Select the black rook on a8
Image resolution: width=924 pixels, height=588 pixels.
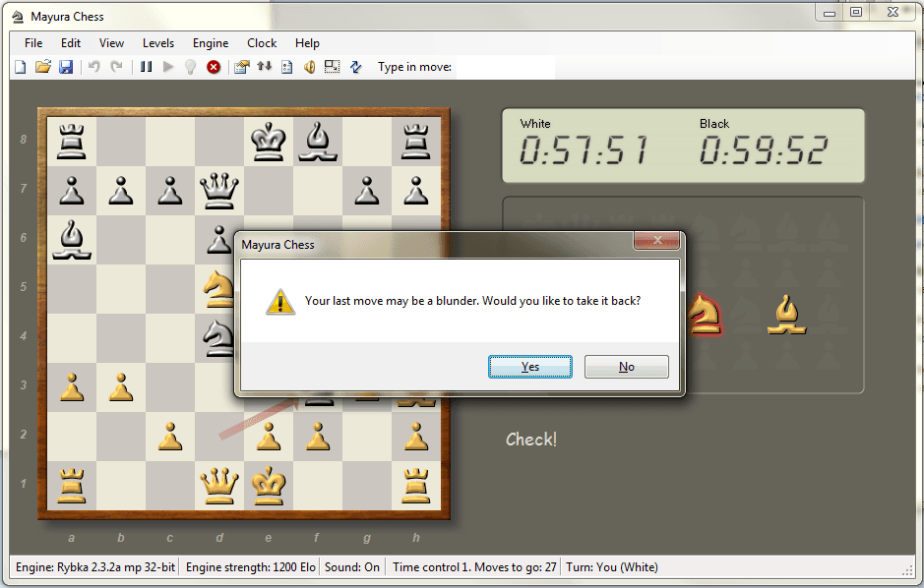pyautogui.click(x=72, y=142)
